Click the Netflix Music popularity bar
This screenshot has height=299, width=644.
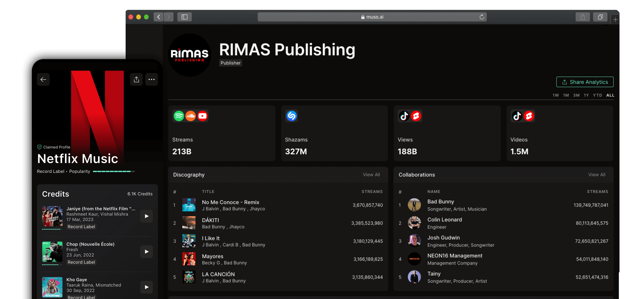point(114,171)
